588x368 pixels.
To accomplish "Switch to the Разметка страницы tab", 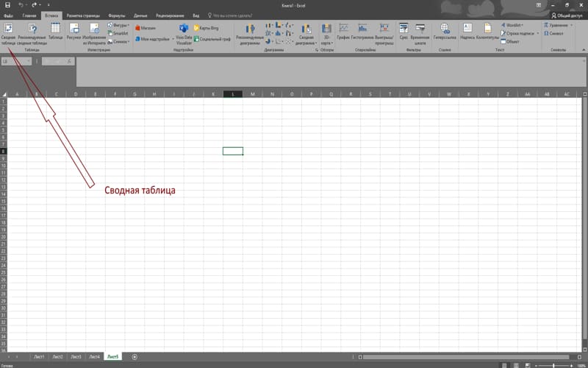I will [x=83, y=15].
